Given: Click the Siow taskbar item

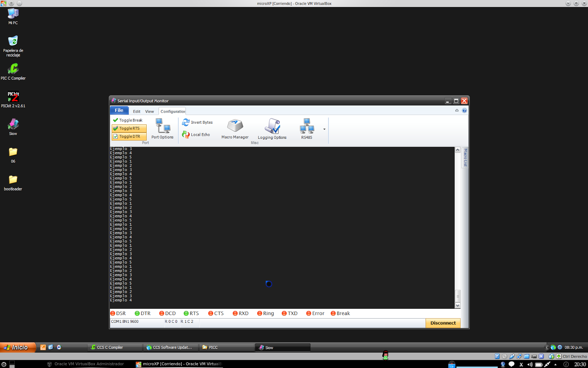Looking at the screenshot, I should 283,347.
